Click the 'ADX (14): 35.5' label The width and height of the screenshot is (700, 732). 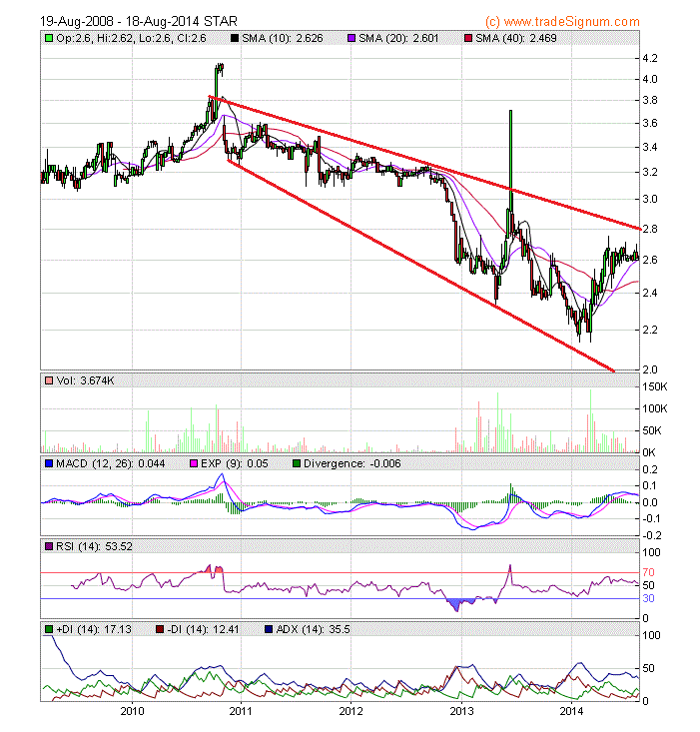313,629
